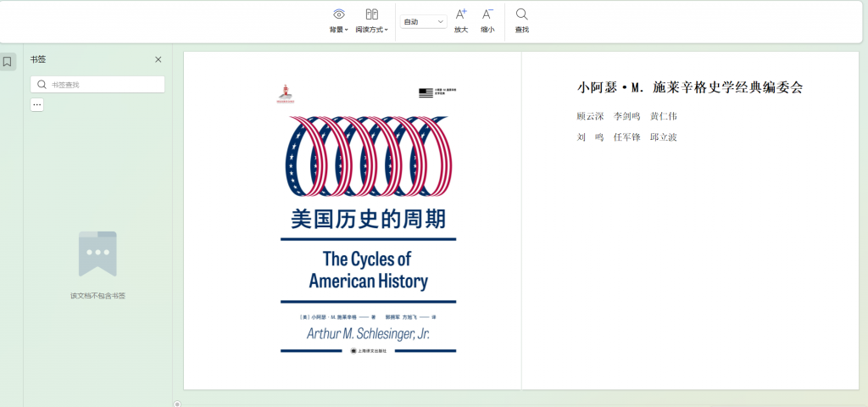Click the 小阿瑟·M. 施莱辛格史学经典编委会 heading
This screenshot has height=407, width=868.
(x=689, y=87)
